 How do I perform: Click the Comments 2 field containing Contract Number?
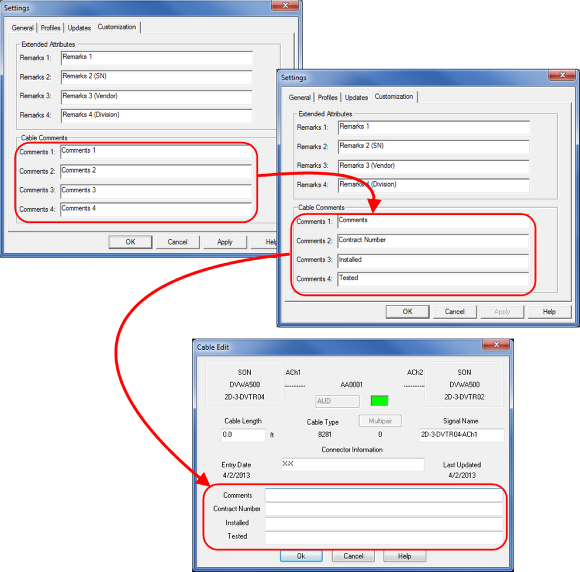433,241
